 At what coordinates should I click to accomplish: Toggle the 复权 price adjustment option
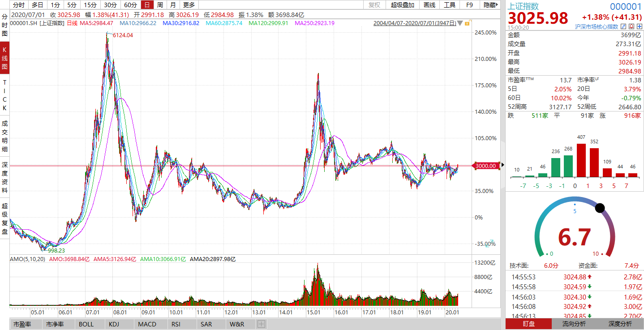click(374, 5)
